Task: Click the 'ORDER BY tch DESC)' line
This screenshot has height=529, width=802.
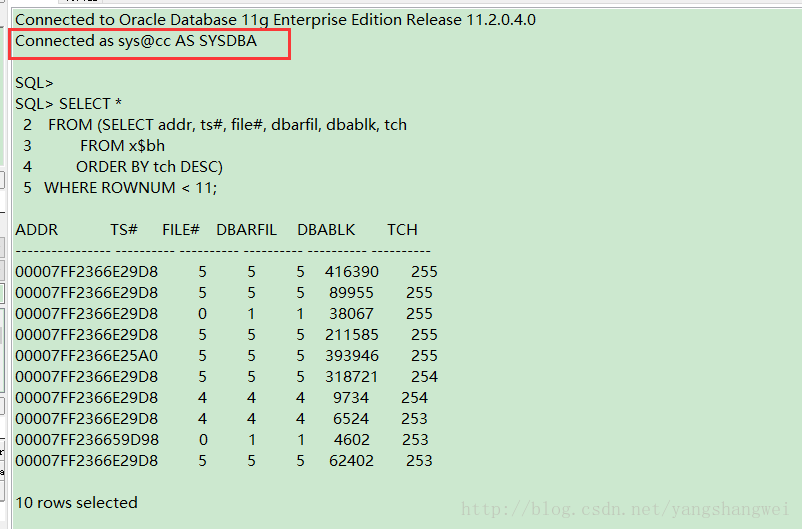Action: pos(123,167)
